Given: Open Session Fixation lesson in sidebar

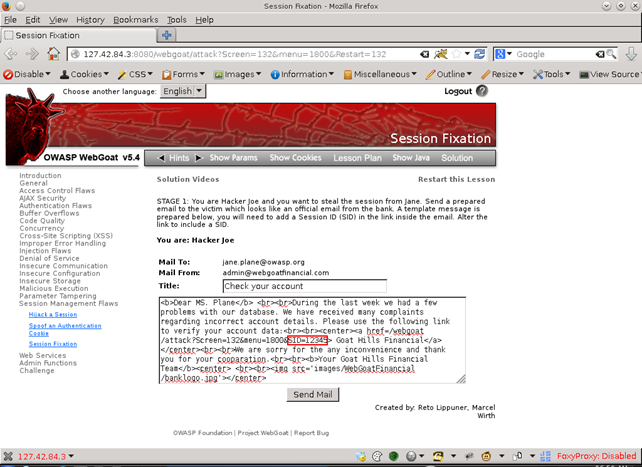Looking at the screenshot, I should (x=52, y=343).
